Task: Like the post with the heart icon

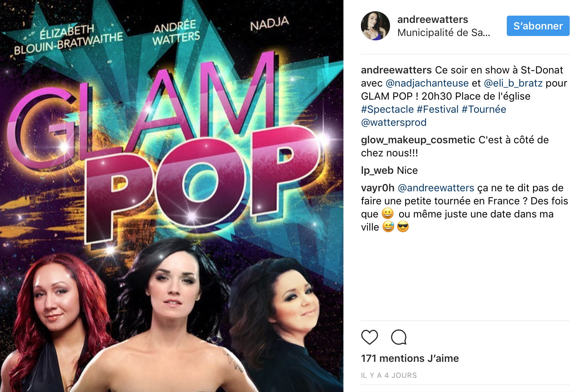Action: (369, 337)
